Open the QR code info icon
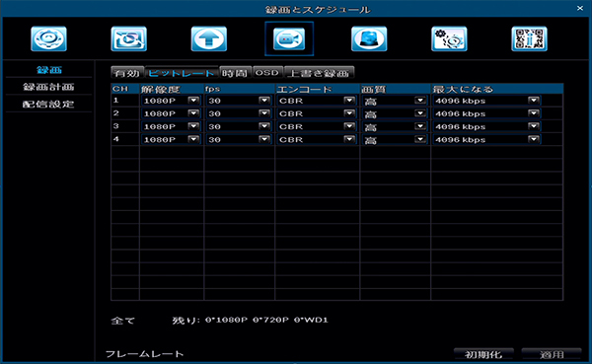 [529, 38]
